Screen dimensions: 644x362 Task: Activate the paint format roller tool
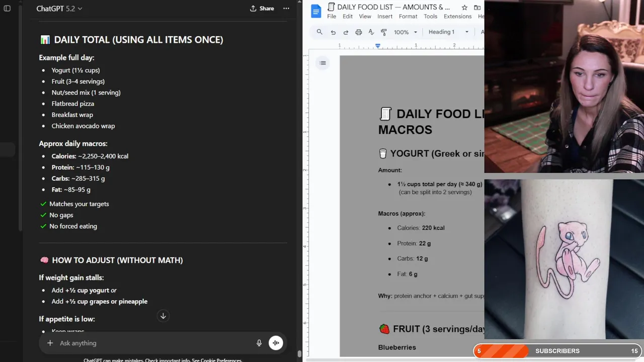(383, 32)
